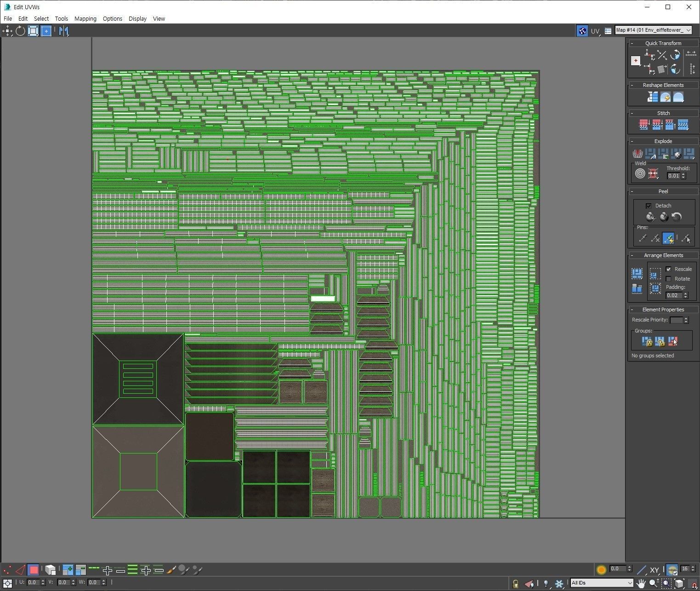The height and width of the screenshot is (591, 700).
Task: Click the Rotate +90 around pivot icon
Action: pyautogui.click(x=675, y=55)
